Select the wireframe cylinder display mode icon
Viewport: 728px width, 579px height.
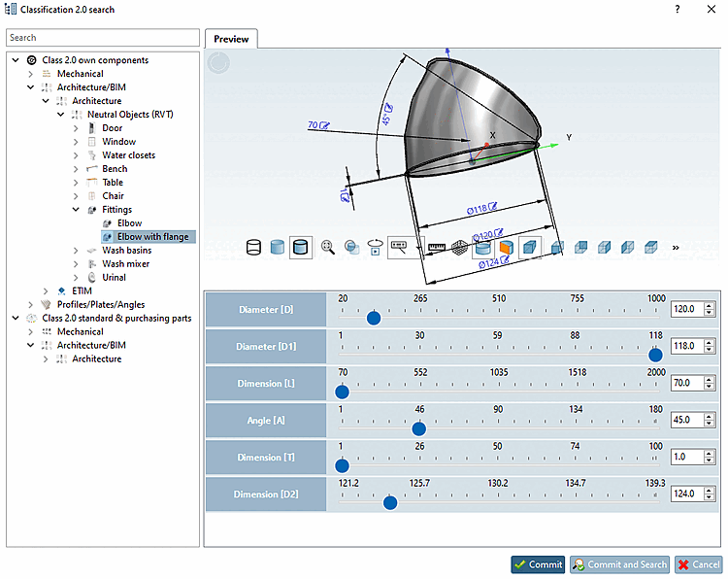click(254, 248)
